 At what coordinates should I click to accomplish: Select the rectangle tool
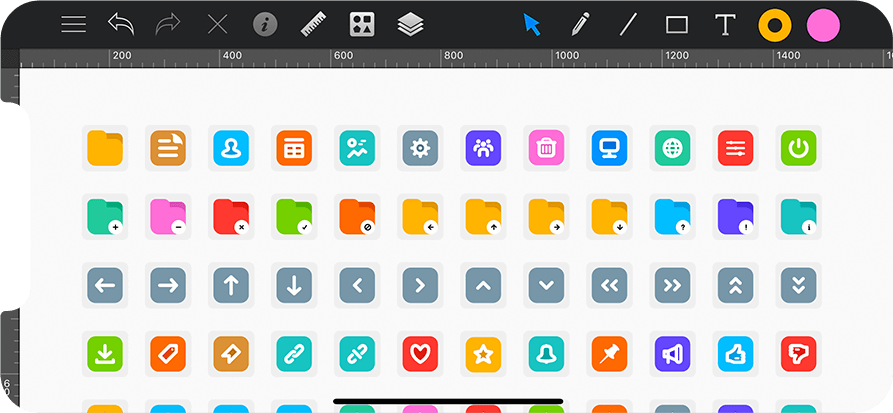[677, 25]
